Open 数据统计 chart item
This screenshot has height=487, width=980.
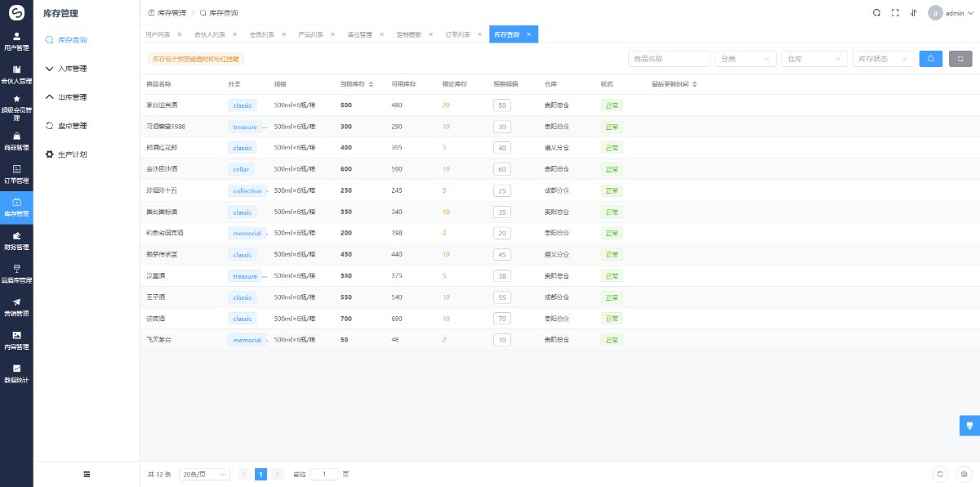[x=16, y=374]
